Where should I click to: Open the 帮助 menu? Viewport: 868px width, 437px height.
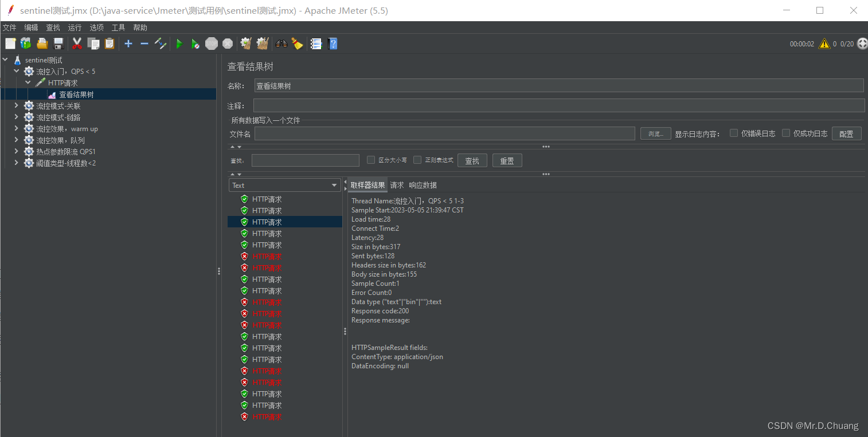(x=140, y=27)
